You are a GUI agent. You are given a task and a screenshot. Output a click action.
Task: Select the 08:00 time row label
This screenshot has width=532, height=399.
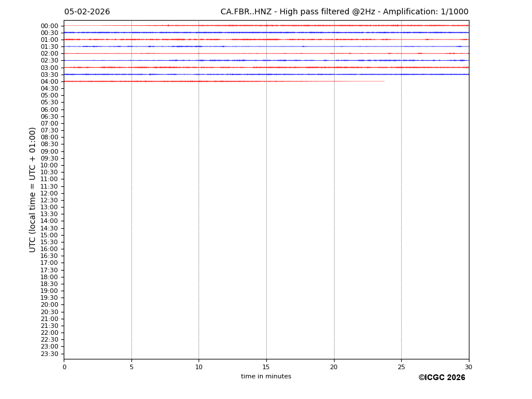pos(49,138)
